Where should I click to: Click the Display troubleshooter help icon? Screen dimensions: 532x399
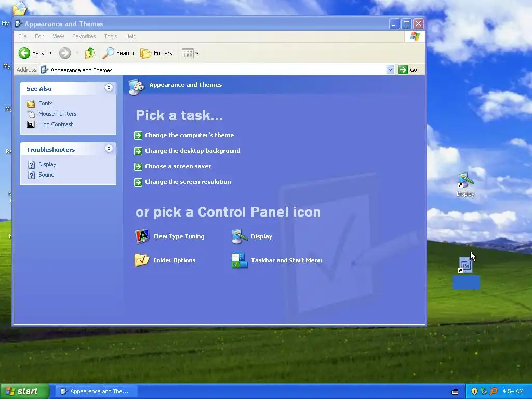click(x=32, y=165)
